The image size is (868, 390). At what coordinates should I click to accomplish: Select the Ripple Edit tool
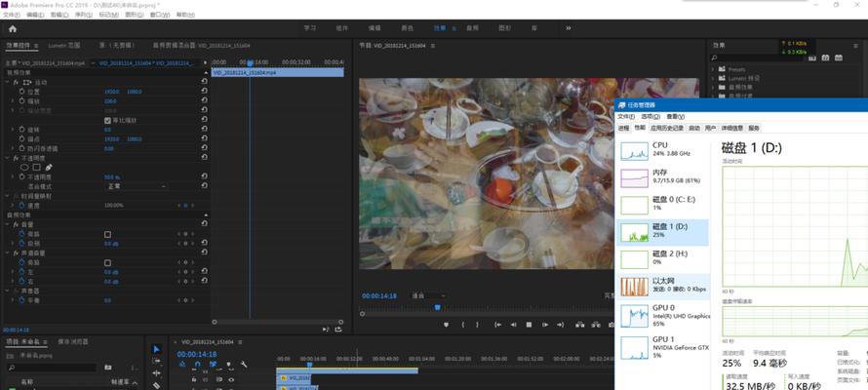[156, 373]
